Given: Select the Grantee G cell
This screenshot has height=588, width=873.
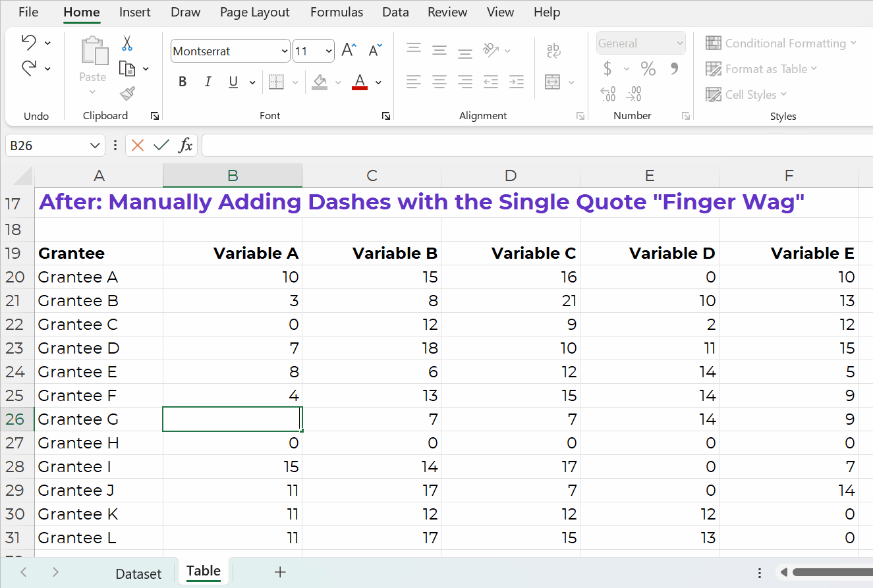Looking at the screenshot, I should pos(99,419).
